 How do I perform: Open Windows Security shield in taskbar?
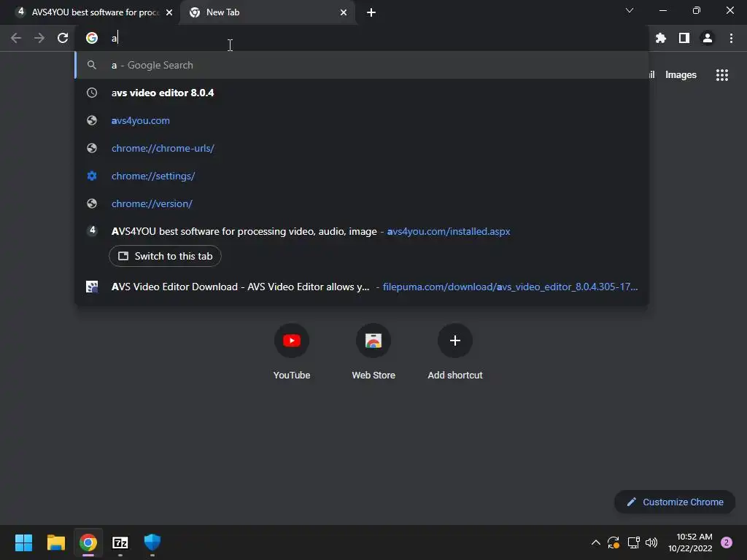[152, 542]
